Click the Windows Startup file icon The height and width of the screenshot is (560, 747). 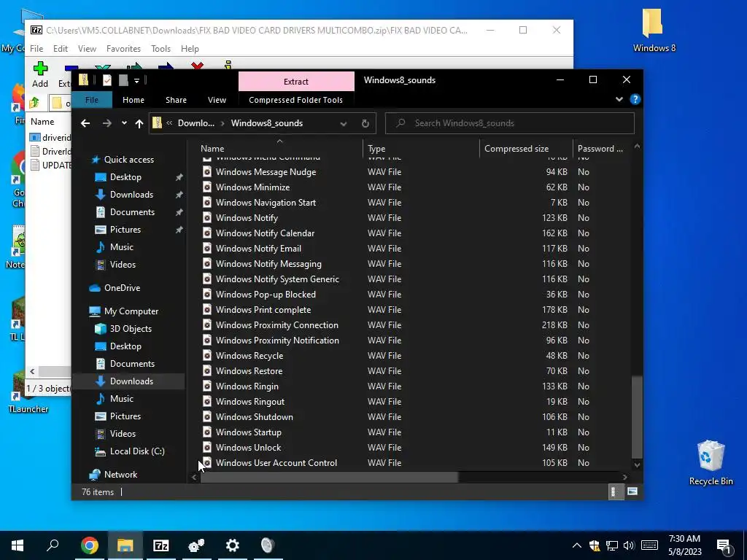click(206, 432)
